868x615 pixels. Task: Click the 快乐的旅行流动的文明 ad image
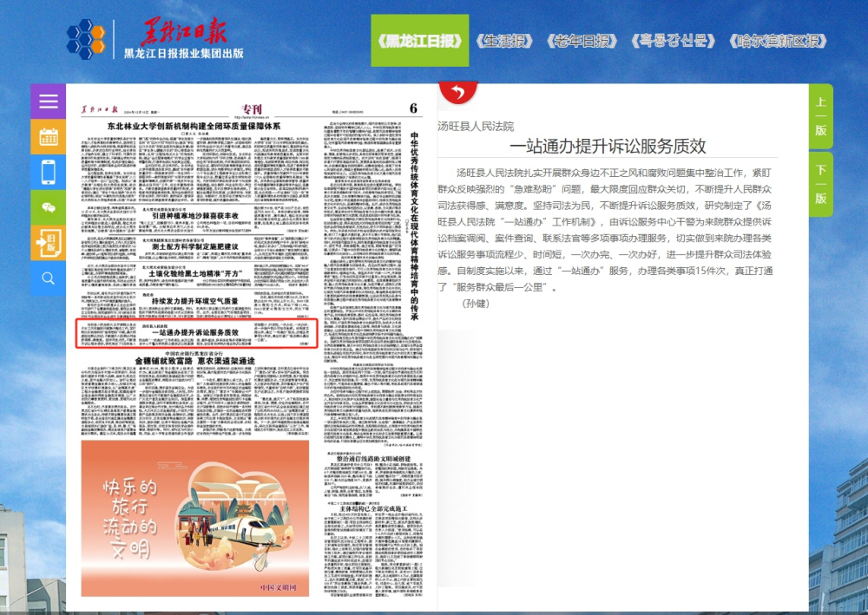coord(188,519)
